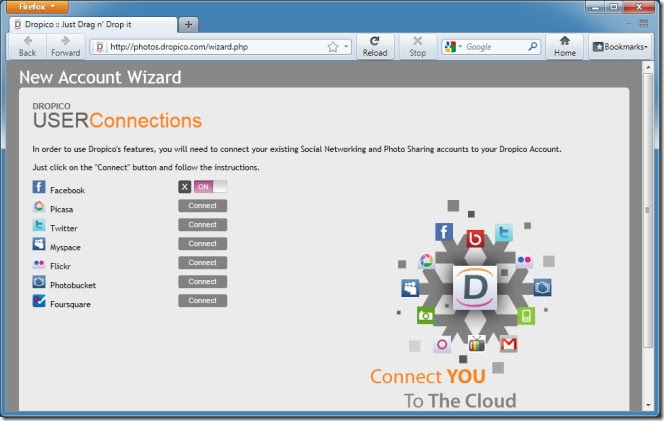Click the Picasa label text

(x=61, y=210)
